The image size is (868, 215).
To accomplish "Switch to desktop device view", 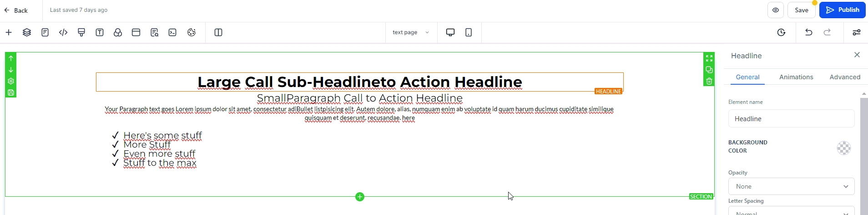I will (450, 32).
